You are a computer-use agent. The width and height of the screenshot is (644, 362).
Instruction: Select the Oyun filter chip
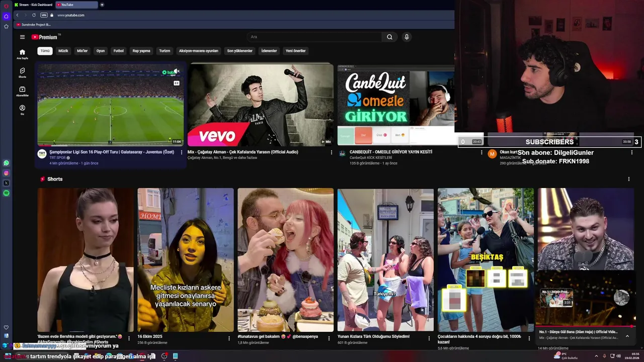click(x=101, y=51)
